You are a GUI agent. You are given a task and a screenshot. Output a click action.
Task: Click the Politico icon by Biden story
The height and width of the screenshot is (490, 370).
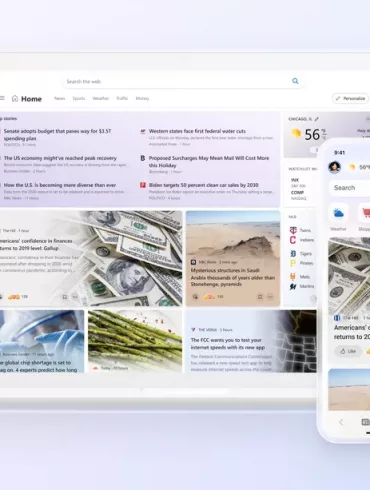(x=143, y=185)
